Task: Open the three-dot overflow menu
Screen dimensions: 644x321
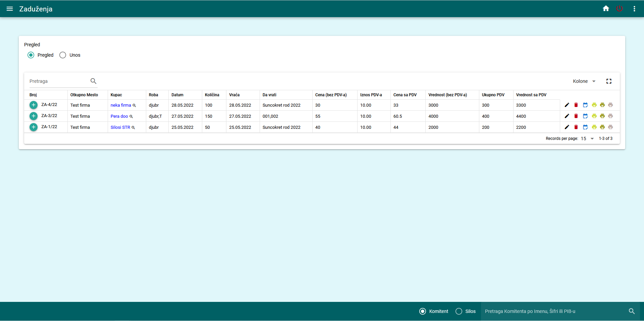Action: pos(634,9)
